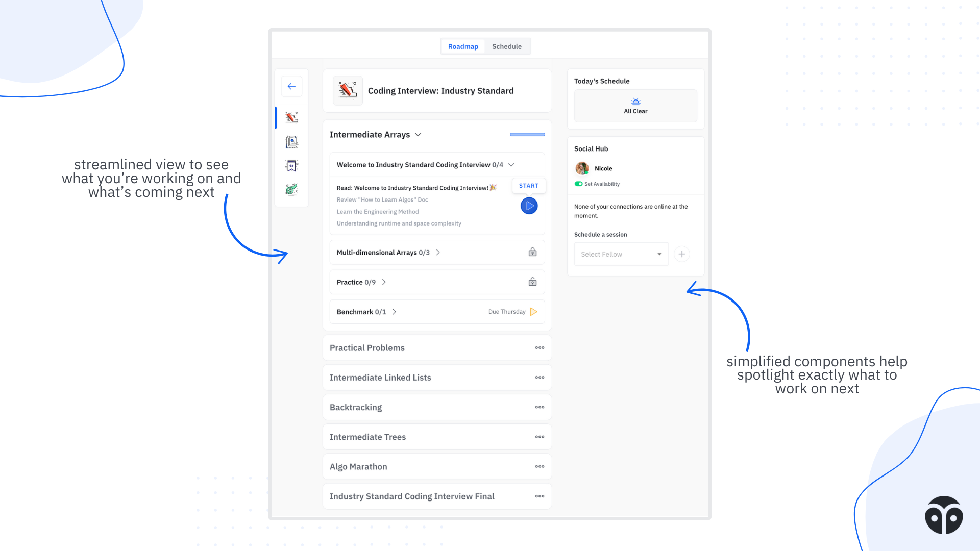This screenshot has height=551, width=980.
Task: Open the Select Fellow dropdown
Action: click(x=621, y=254)
